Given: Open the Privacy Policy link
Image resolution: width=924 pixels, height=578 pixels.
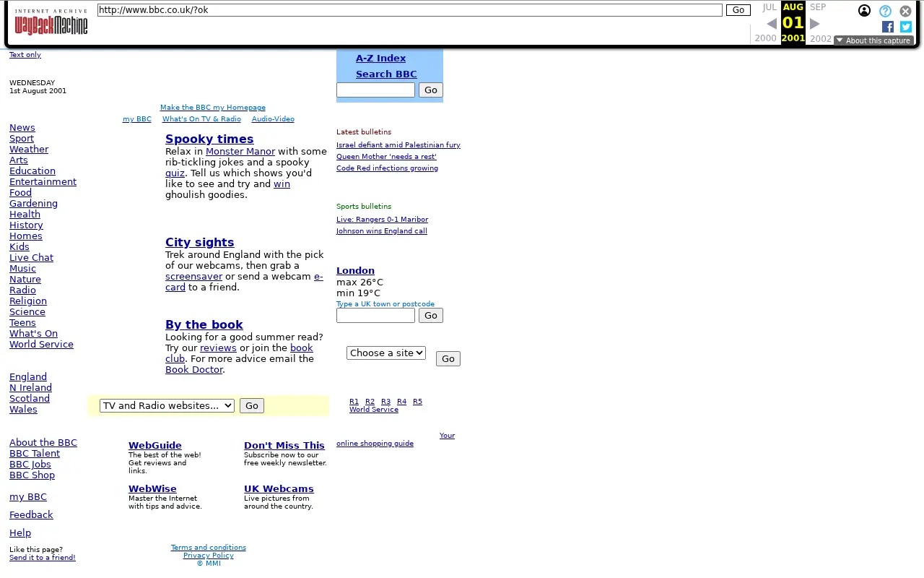Looking at the screenshot, I should tap(209, 555).
